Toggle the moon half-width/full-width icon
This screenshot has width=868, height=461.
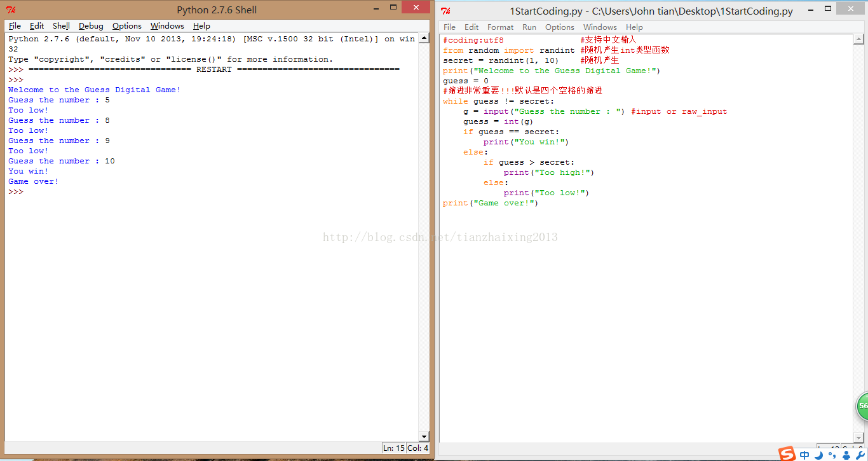tap(819, 455)
